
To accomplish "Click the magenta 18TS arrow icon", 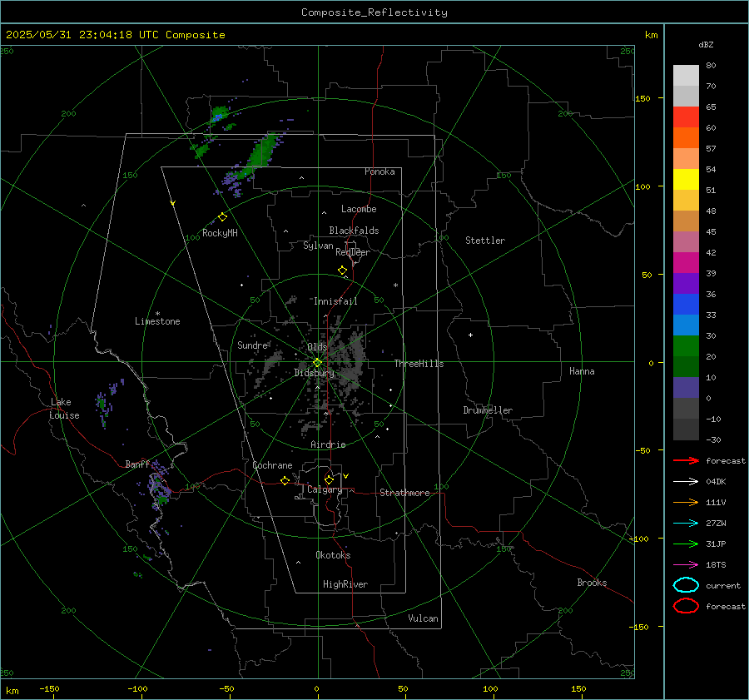I will pyautogui.click(x=686, y=565).
